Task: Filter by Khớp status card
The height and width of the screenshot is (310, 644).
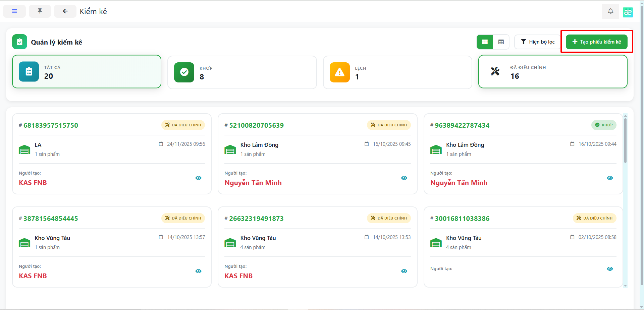Action: click(242, 72)
